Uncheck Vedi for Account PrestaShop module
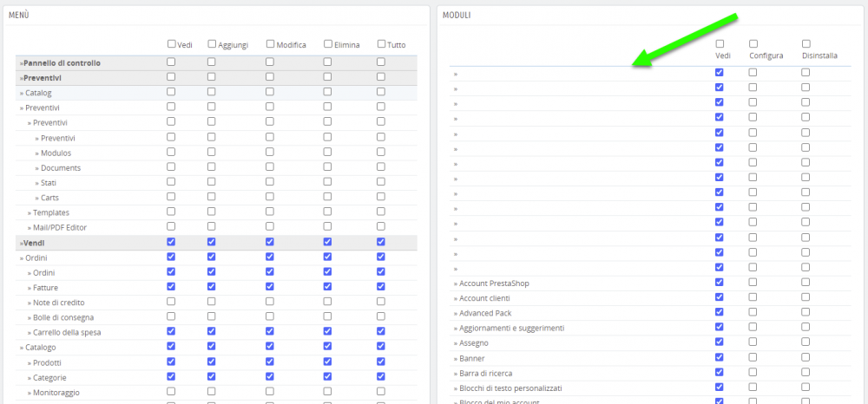 tap(720, 282)
